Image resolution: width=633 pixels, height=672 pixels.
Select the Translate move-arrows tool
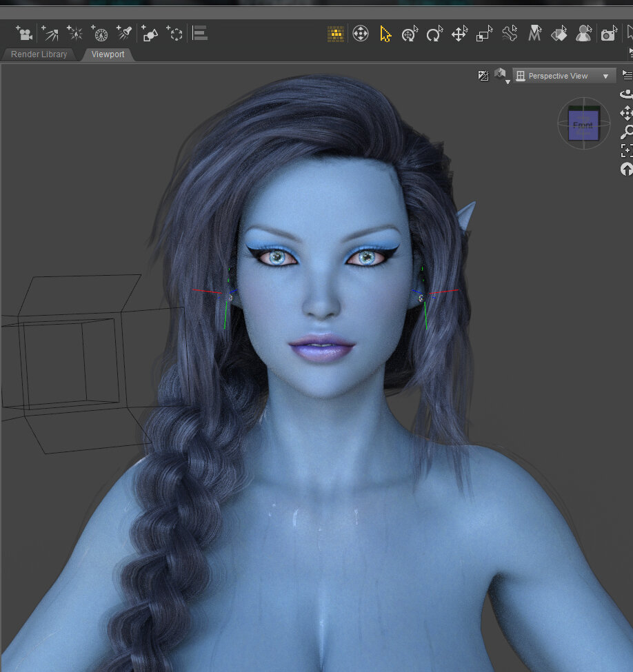point(460,34)
